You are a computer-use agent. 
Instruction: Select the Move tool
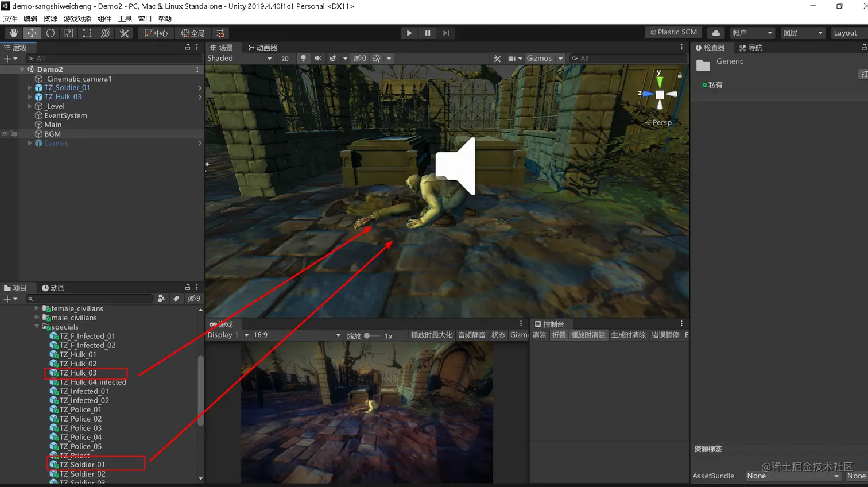32,33
